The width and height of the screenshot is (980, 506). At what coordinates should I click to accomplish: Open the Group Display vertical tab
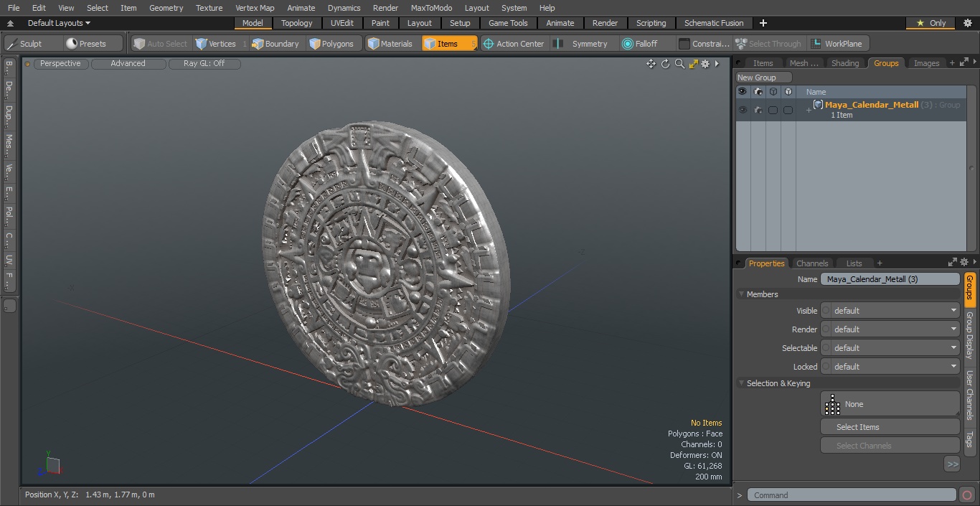(969, 335)
